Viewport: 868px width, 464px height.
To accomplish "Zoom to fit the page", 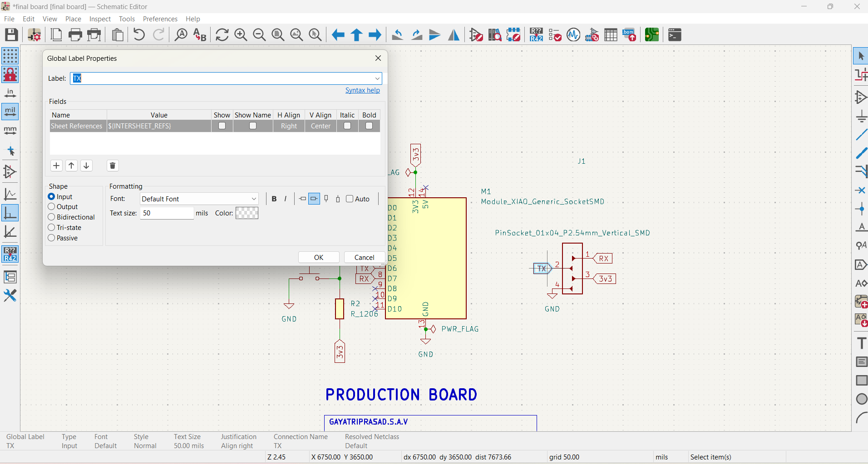I will (x=278, y=34).
